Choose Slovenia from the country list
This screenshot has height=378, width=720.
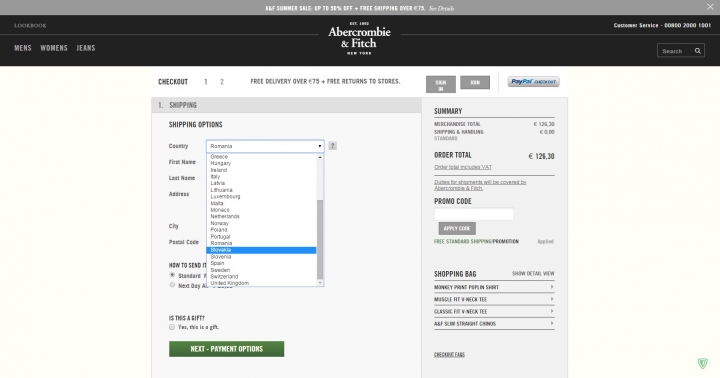[x=261, y=257]
